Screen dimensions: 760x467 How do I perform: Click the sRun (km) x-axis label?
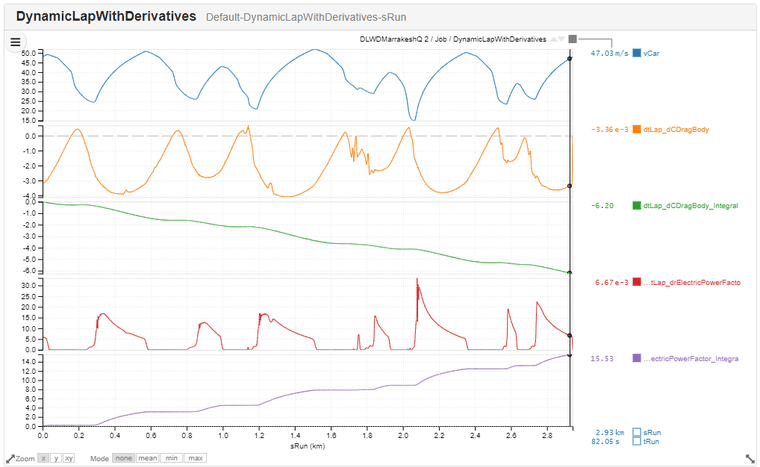pos(305,444)
